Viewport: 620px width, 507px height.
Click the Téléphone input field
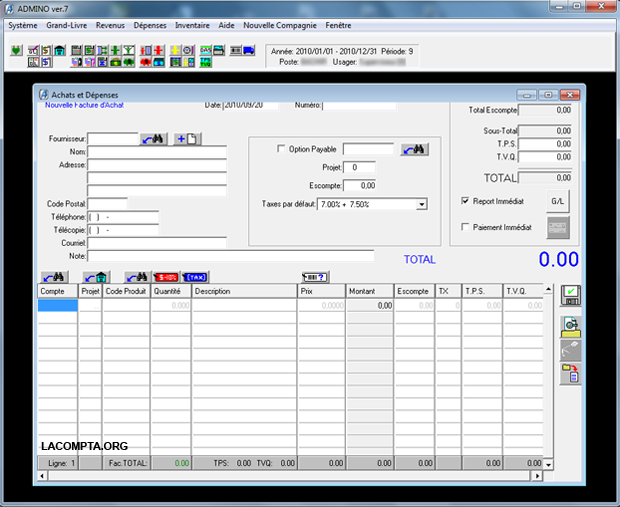pyautogui.click(x=123, y=217)
